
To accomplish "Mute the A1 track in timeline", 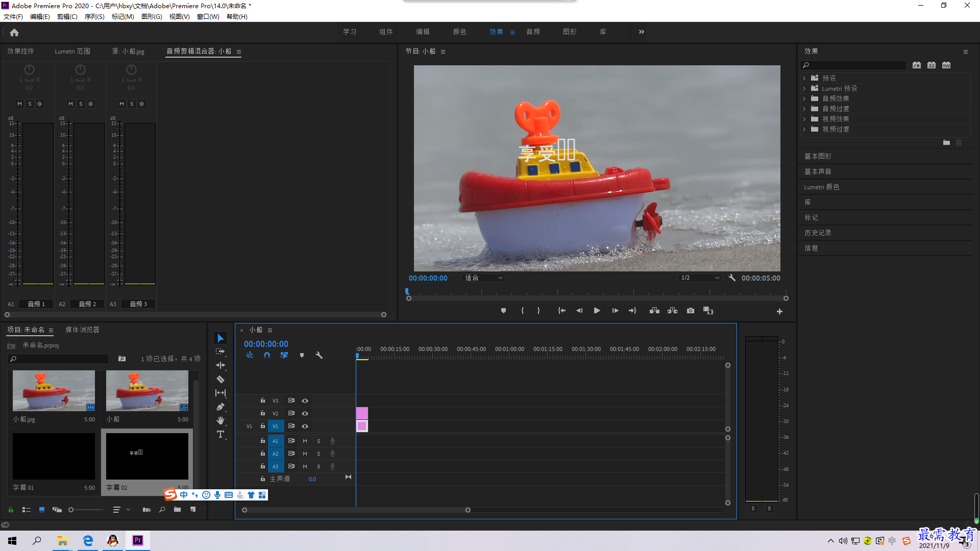I will (x=305, y=441).
